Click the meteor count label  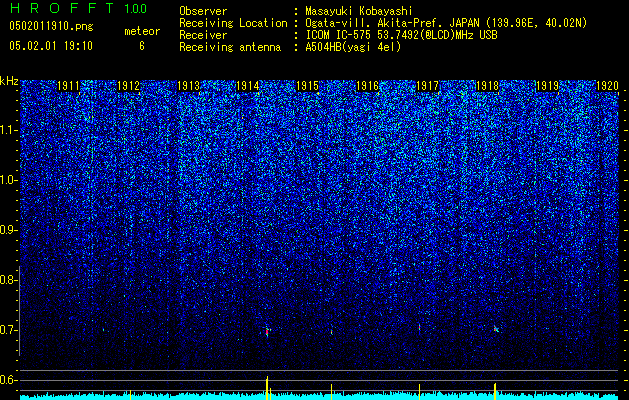[142, 31]
